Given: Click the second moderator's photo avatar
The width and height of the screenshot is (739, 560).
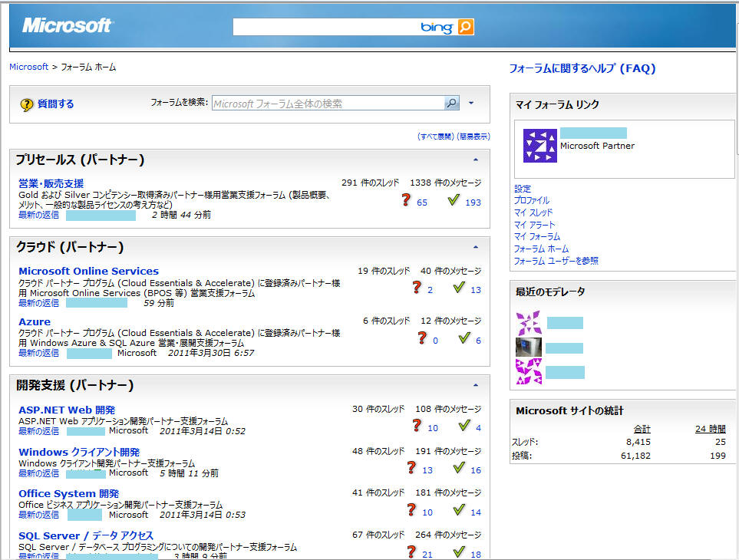Looking at the screenshot, I should click(x=529, y=348).
